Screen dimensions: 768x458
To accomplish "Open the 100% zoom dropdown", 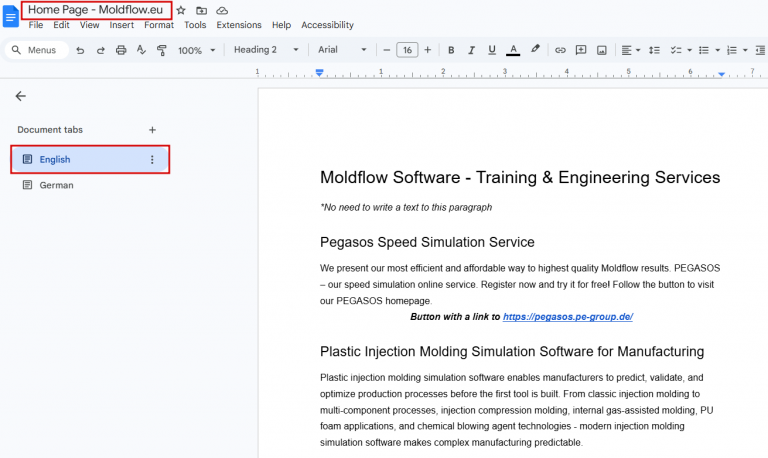I will click(196, 50).
